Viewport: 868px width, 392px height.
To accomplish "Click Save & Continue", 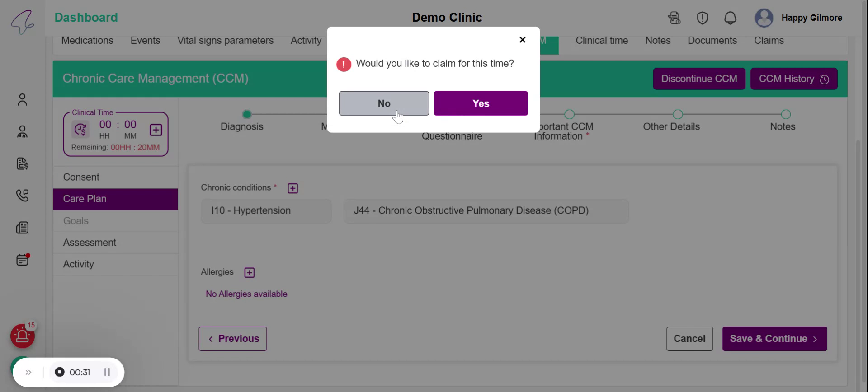I will pos(774,339).
